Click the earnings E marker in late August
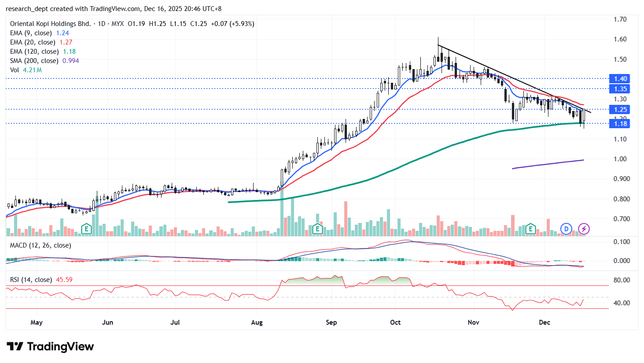Screen dimensions: 644x363 (317, 229)
